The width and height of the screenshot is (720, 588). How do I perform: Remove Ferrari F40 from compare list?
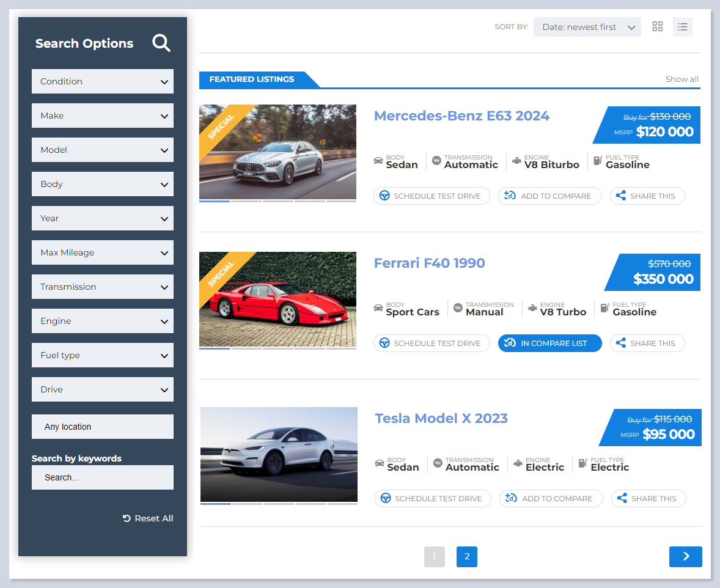[x=549, y=344]
